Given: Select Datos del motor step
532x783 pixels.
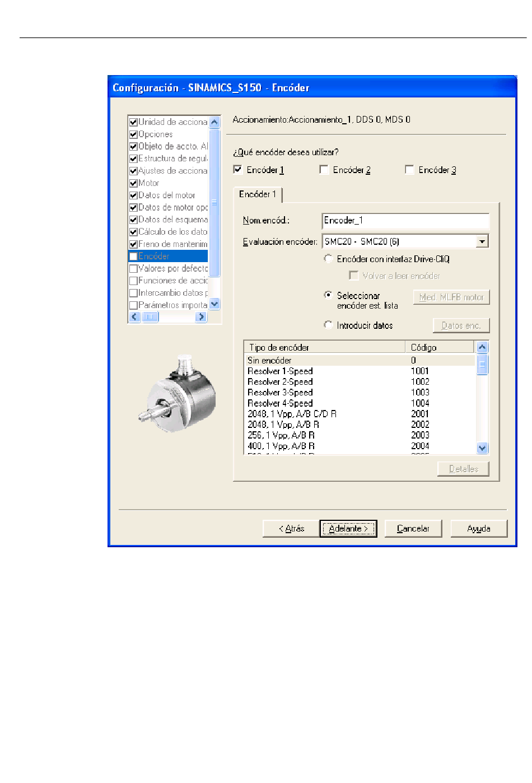Looking at the screenshot, I should point(167,195).
